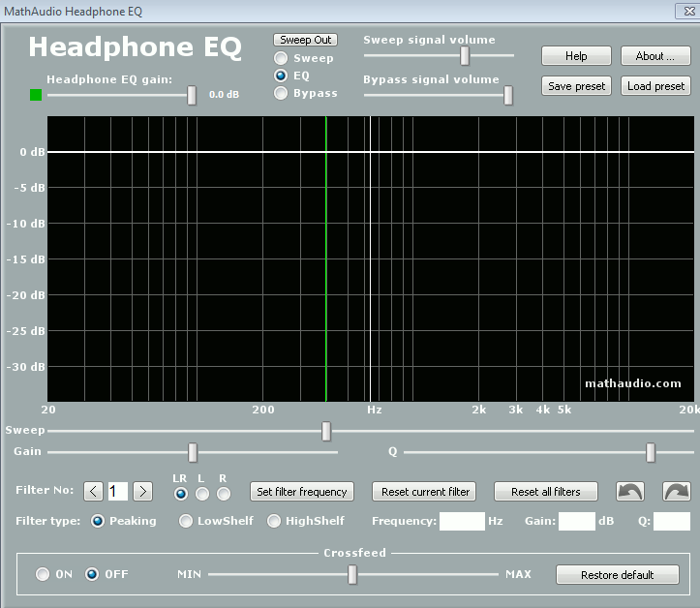700x608 pixels.
Task: Click the Sweep Out button
Action: click(305, 40)
